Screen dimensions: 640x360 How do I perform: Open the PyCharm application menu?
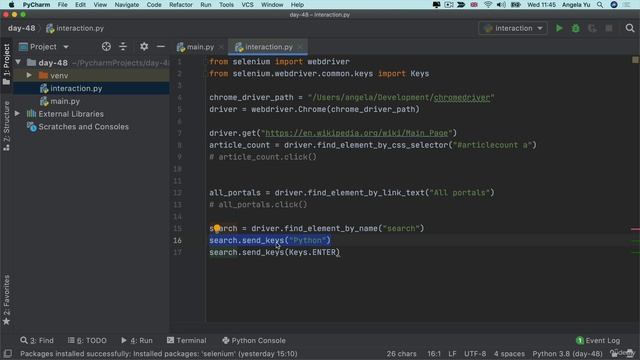pyautogui.click(x=36, y=4)
